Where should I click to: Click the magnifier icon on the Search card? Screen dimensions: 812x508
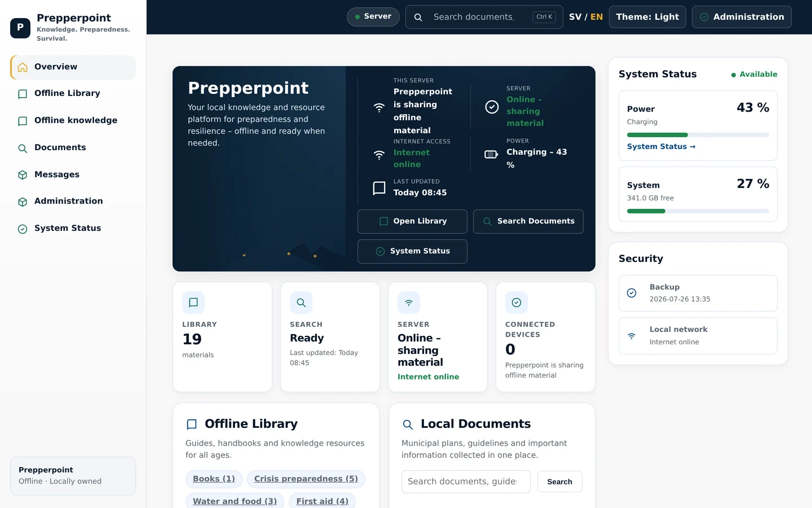301,303
